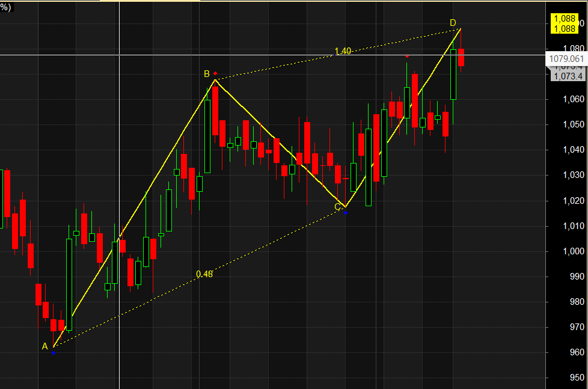Select the dotted line labeled 1.40
588x389 pixels.
337,54
